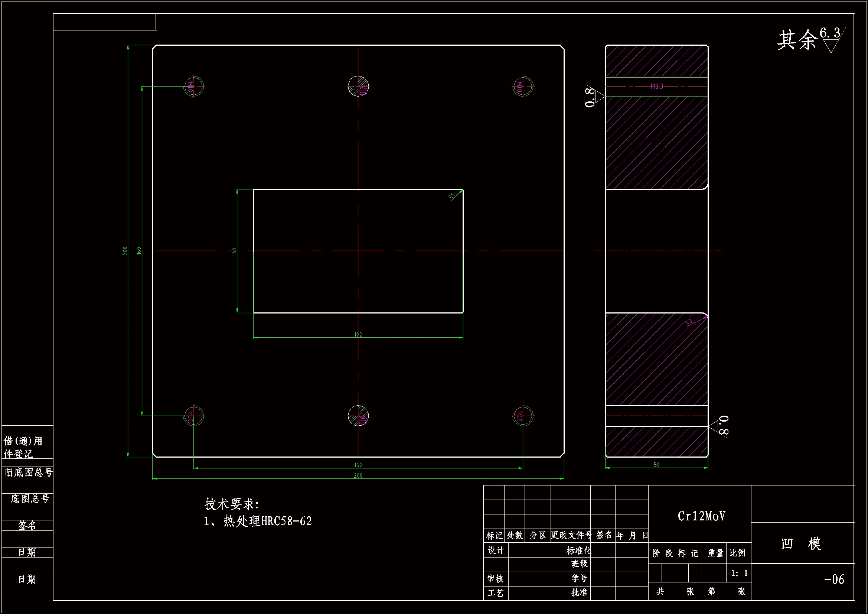Select the 1:1 scale value cell

pyautogui.click(x=739, y=574)
